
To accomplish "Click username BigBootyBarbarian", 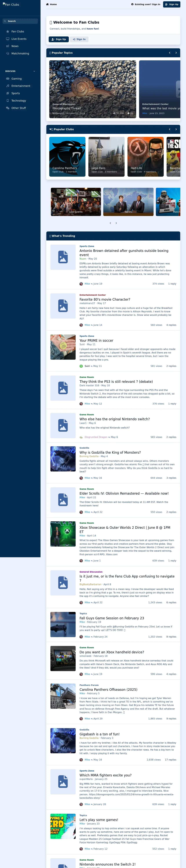I will (90, 585).
